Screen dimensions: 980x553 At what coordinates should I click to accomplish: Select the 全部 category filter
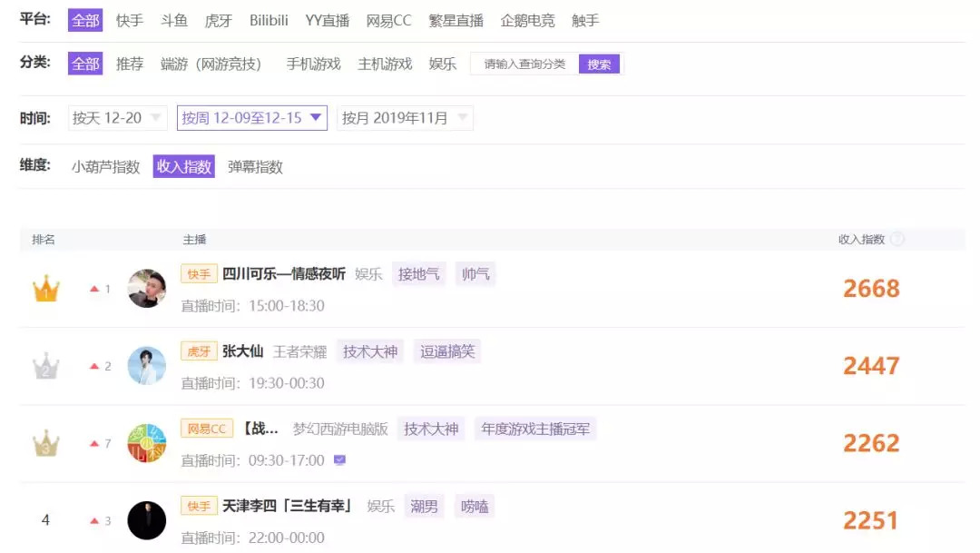point(85,64)
